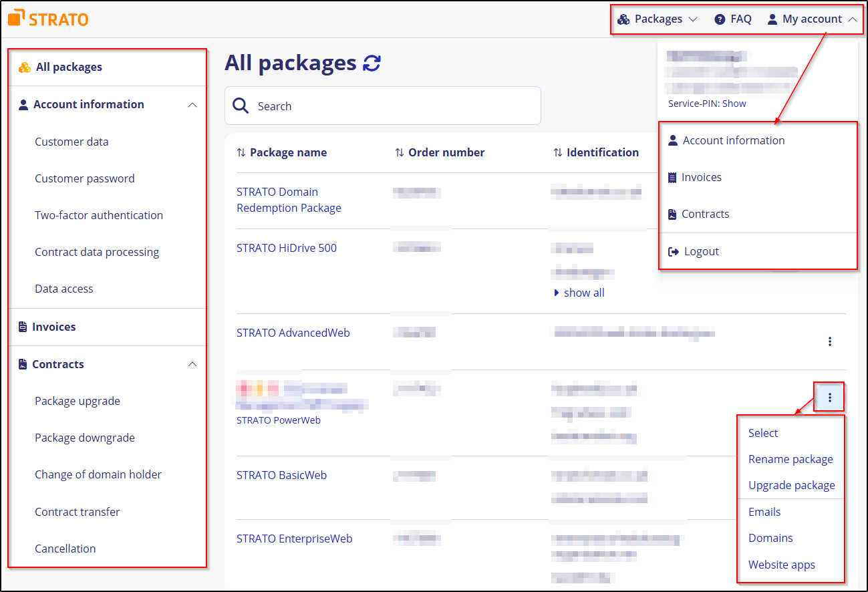Collapse the Account information sidebar section

[192, 105]
